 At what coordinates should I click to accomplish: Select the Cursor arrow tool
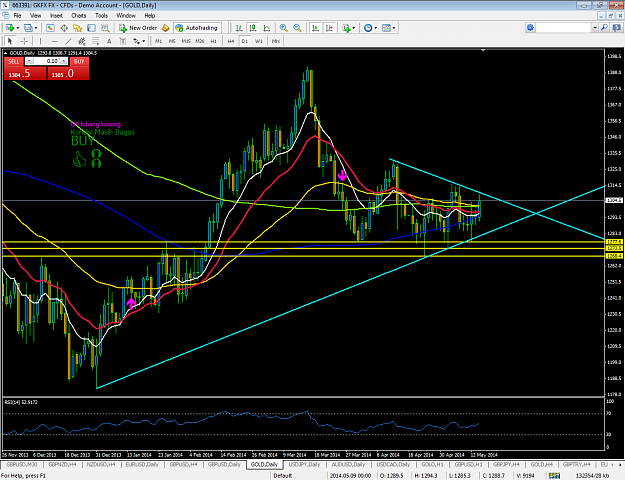(10, 41)
